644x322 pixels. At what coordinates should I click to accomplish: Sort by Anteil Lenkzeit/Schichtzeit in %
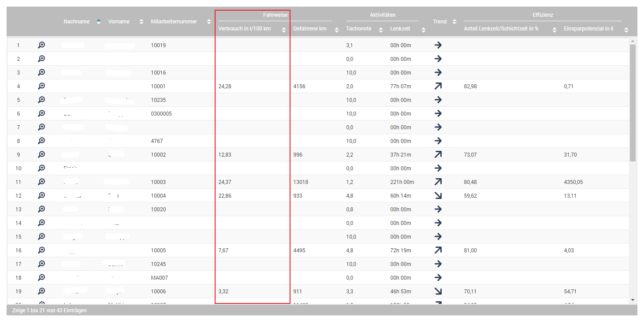pyautogui.click(x=501, y=29)
